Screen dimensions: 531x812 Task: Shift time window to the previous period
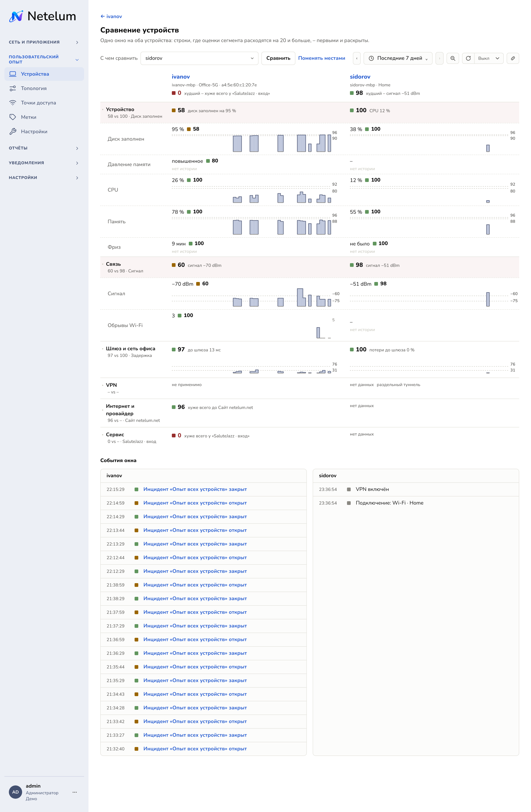tap(357, 58)
